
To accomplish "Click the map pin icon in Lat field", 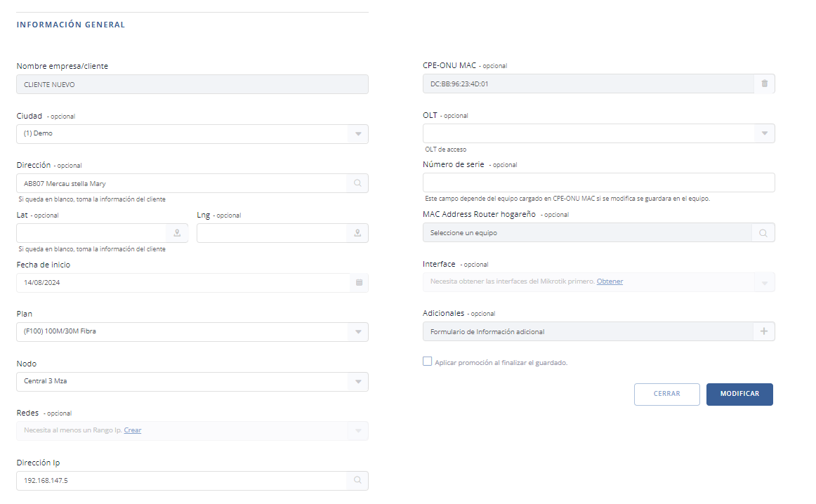I will tap(177, 233).
